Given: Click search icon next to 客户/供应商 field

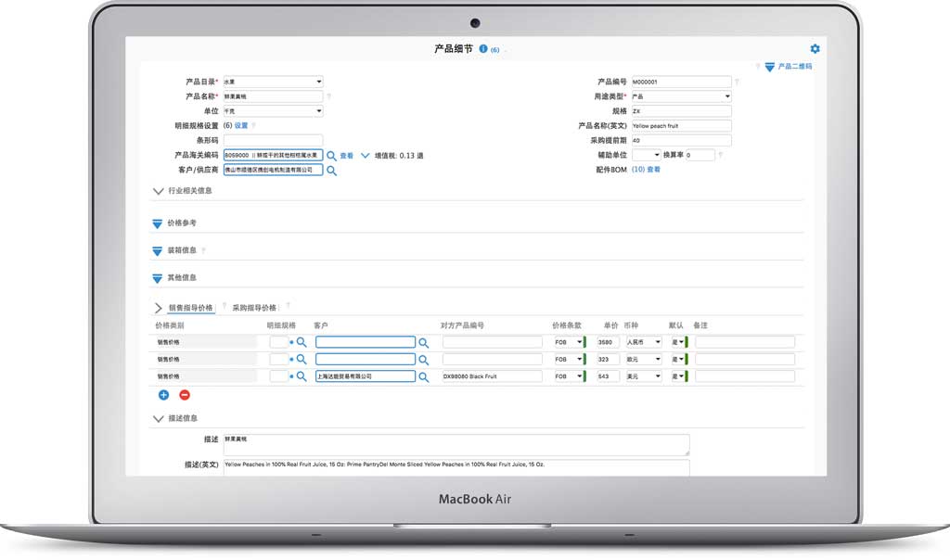Looking at the screenshot, I should [x=331, y=171].
